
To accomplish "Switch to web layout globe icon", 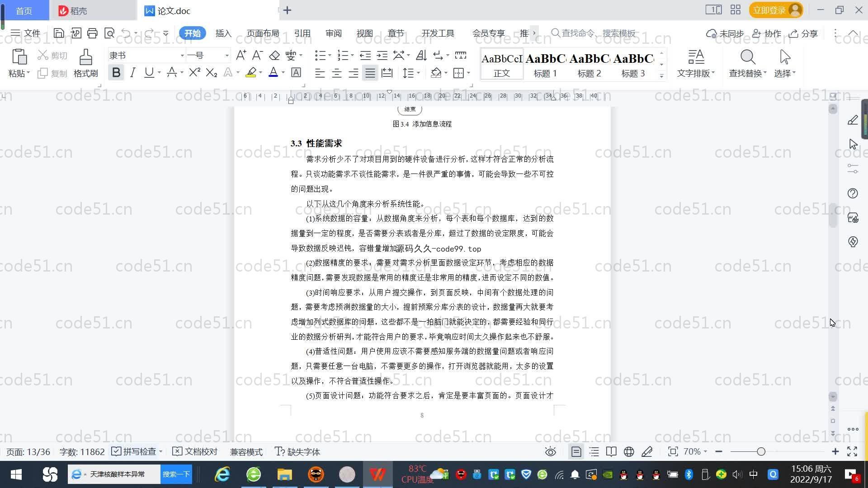I will click(x=629, y=451).
